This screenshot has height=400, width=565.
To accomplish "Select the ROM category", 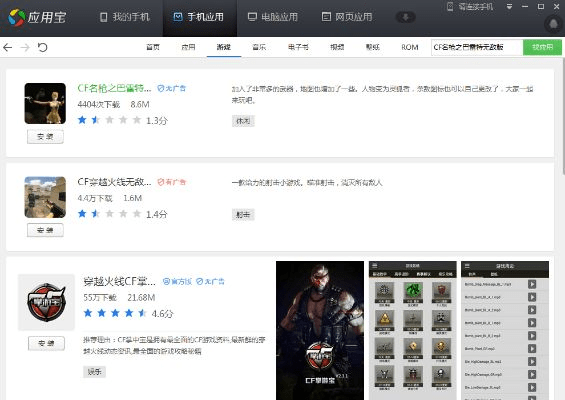I will (x=410, y=47).
